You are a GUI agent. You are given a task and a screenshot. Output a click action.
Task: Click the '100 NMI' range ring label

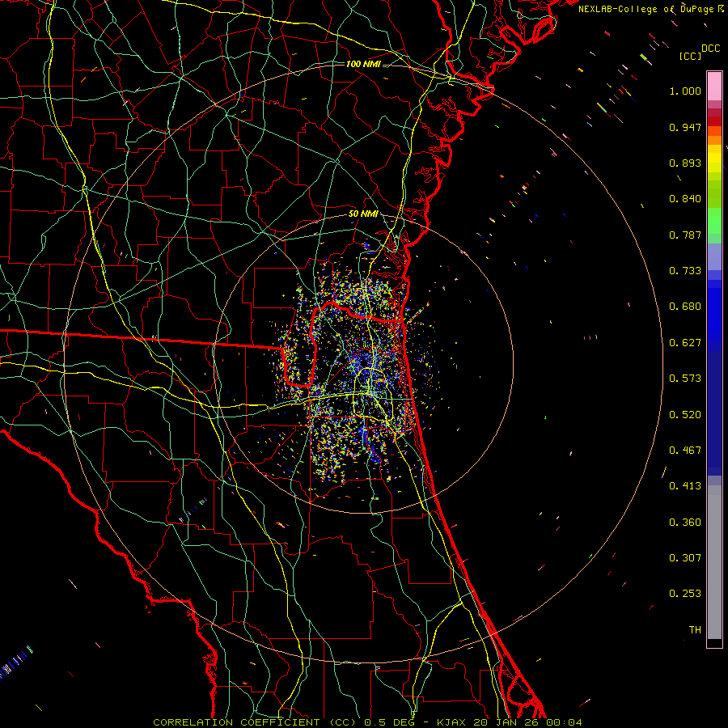tap(363, 64)
